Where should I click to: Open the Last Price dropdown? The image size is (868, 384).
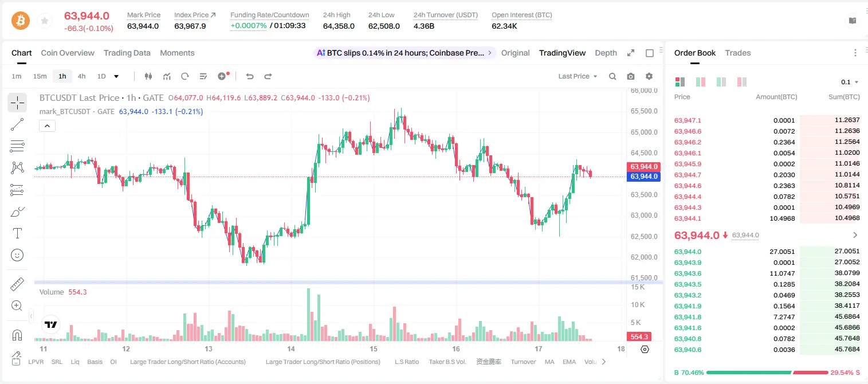pyautogui.click(x=578, y=76)
